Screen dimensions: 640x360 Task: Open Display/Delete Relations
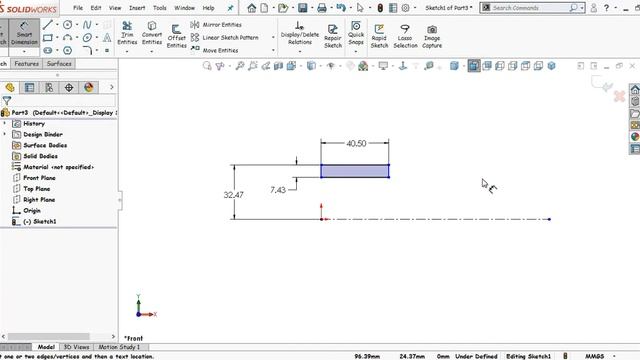[x=300, y=33]
